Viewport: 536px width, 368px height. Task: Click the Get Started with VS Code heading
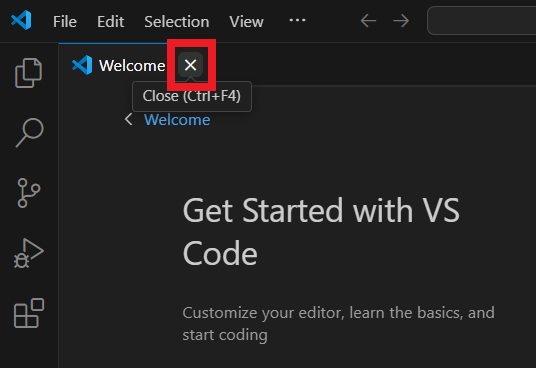click(321, 232)
